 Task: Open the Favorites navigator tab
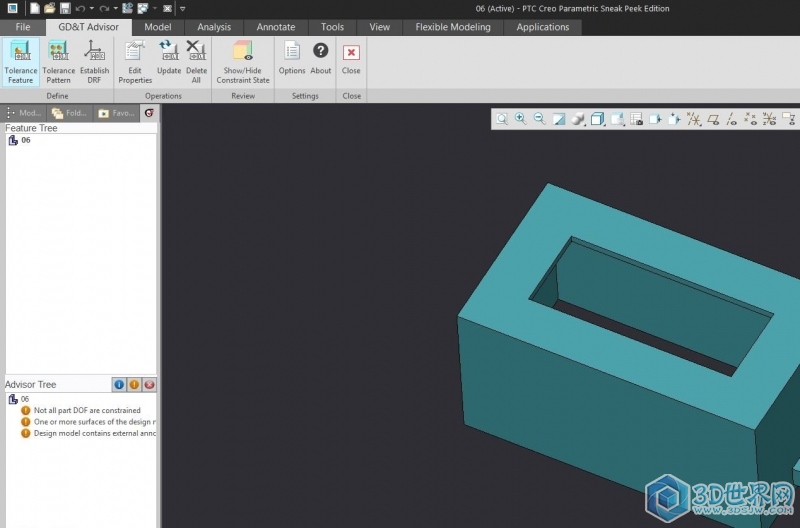coord(116,113)
